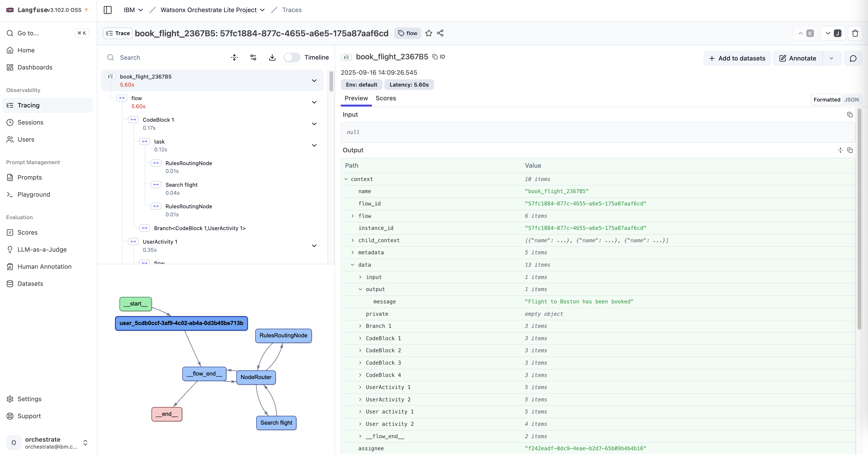Toggle the Timeline switch
868x455 pixels.
(292, 58)
